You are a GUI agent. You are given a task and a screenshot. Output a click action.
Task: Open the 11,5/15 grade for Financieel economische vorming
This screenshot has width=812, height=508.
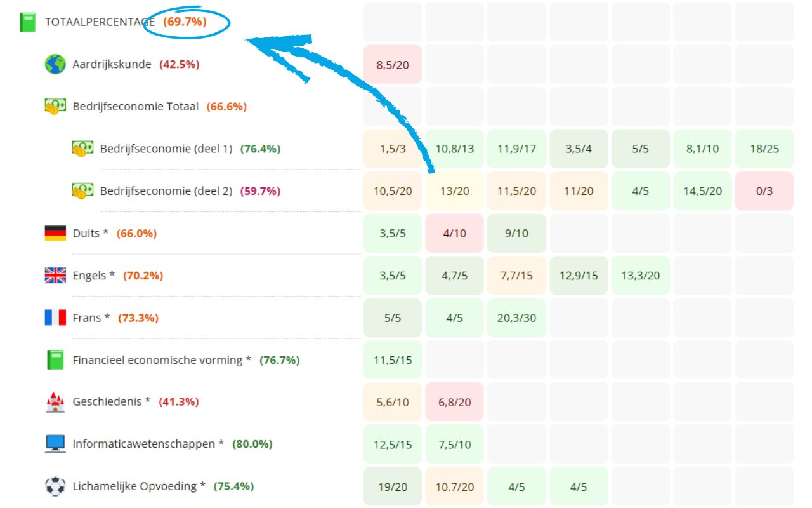pos(393,359)
